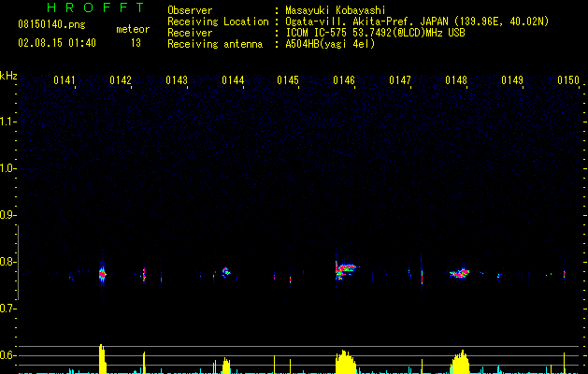Image resolution: width=588 pixels, height=374 pixels.
Task: Click the 'meteor' label
Action: [x=133, y=29]
